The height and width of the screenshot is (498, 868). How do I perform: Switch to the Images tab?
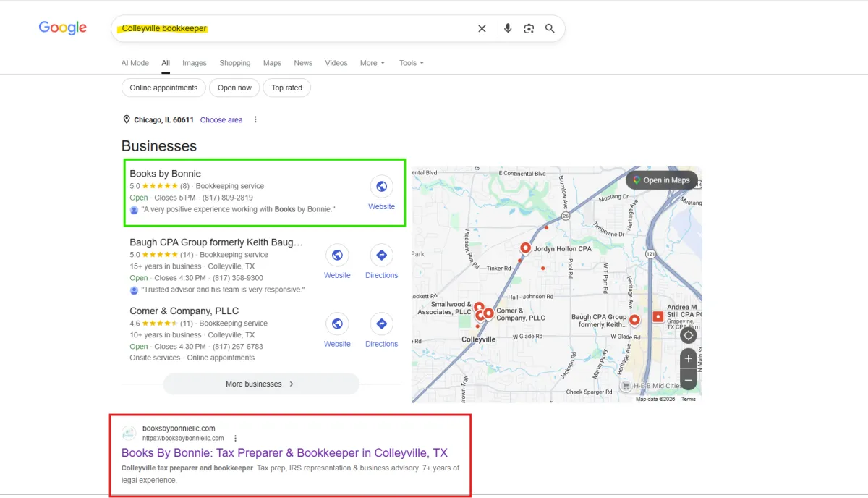[195, 63]
